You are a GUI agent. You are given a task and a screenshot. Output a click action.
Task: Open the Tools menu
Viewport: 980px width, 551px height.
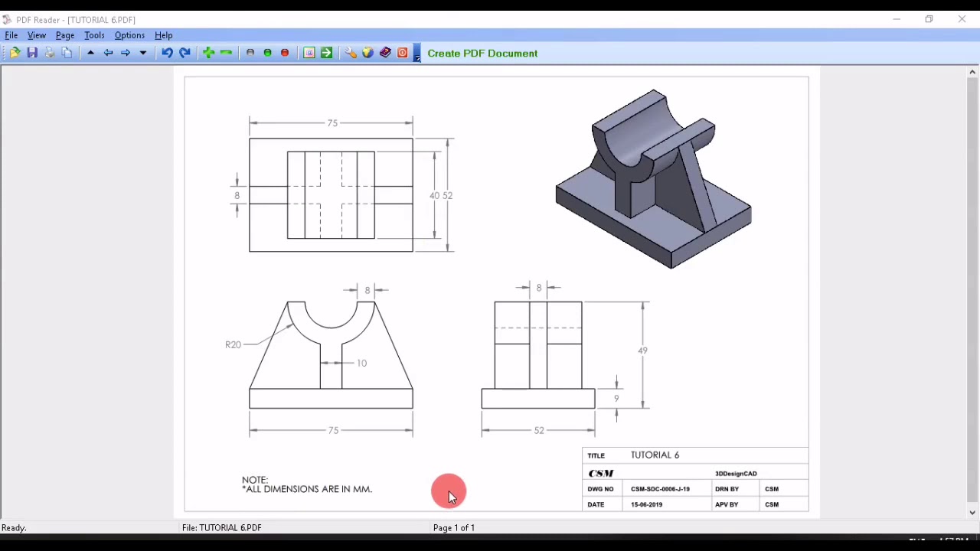94,35
